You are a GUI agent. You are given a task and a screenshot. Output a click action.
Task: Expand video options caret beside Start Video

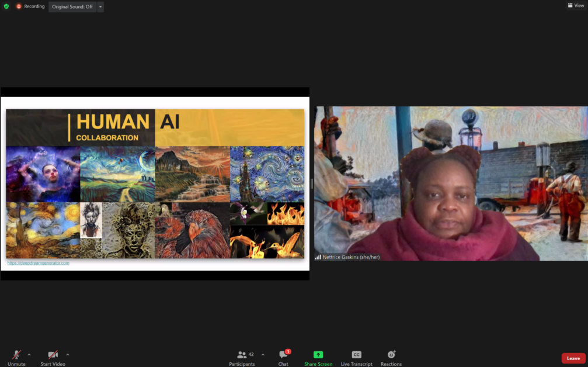[x=68, y=355]
